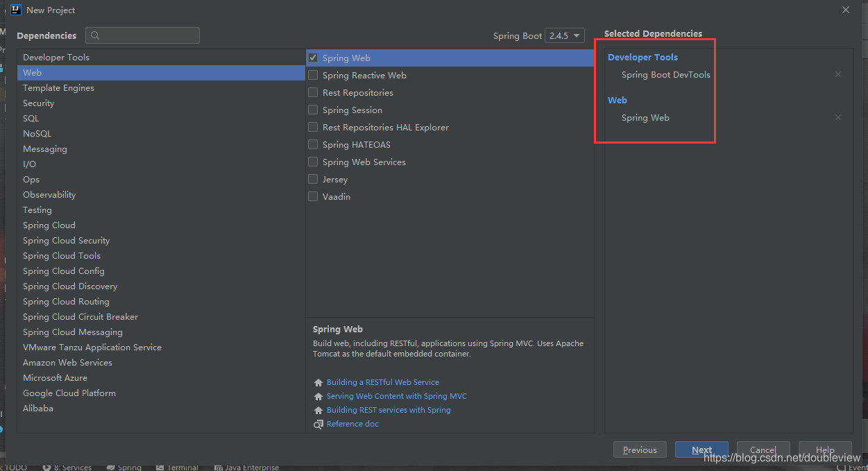Open Spring tool window tab in background IDE

tap(124, 467)
